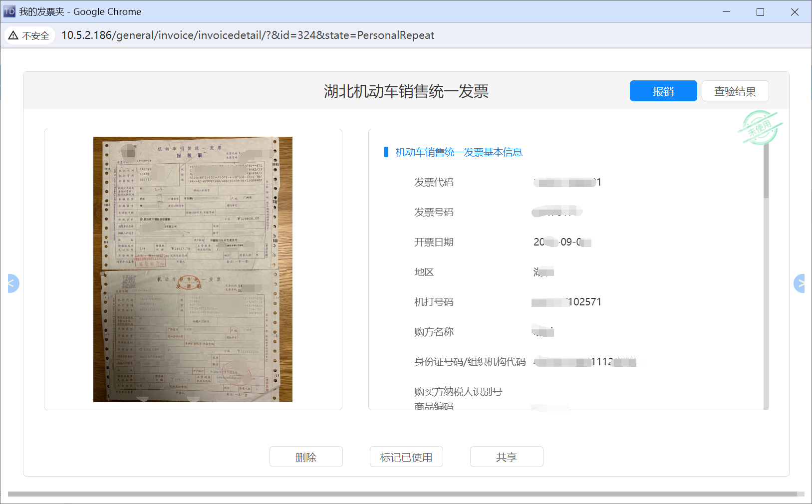Select the 发票号码 label
Screen dimensions: 812x504
(434, 212)
